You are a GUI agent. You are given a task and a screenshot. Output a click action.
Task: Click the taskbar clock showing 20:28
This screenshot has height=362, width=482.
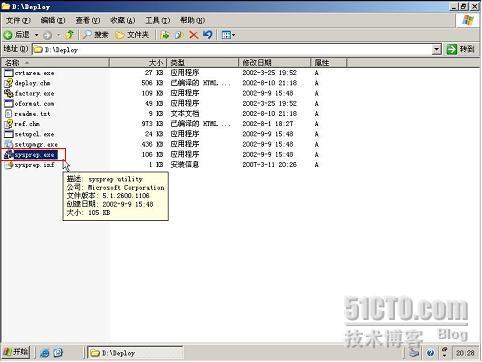point(465,353)
